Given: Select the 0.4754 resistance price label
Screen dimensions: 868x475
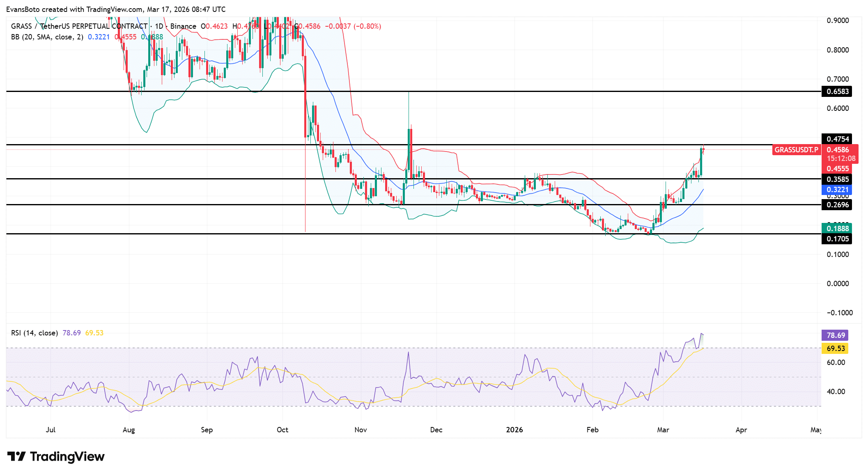Looking at the screenshot, I should pyautogui.click(x=837, y=139).
